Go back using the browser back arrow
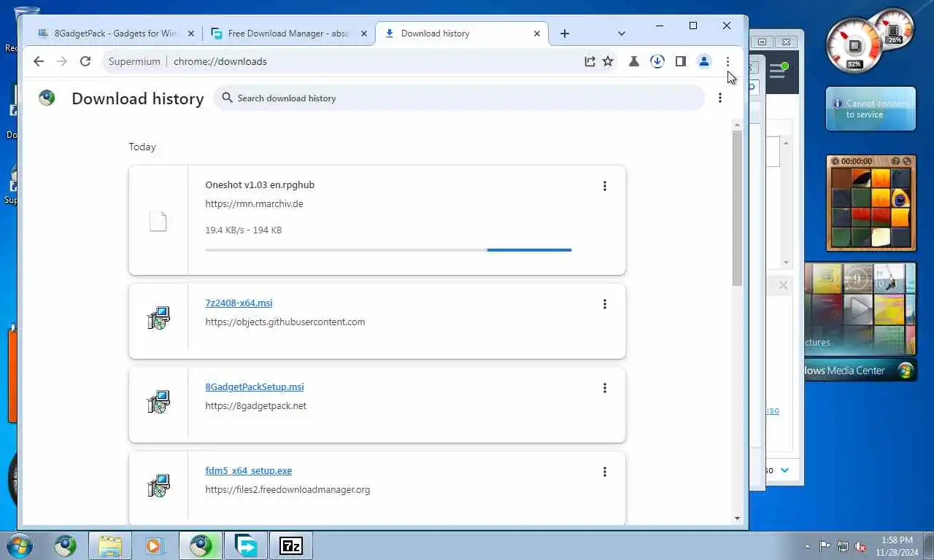This screenshot has width=934, height=560. pos(39,61)
